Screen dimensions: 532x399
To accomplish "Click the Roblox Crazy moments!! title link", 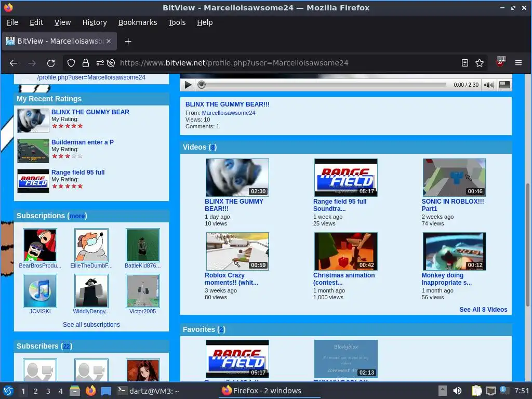I will (x=231, y=279).
